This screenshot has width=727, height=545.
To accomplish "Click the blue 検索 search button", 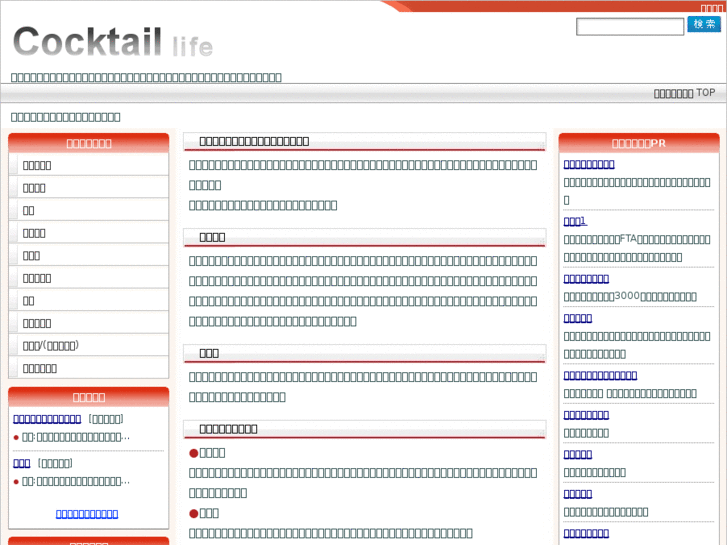I will (x=704, y=24).
